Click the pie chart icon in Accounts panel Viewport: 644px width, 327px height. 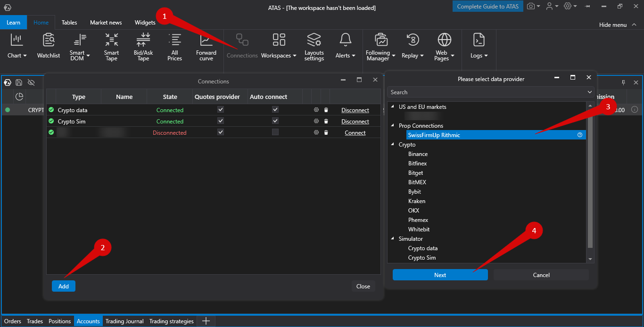pos(19,97)
